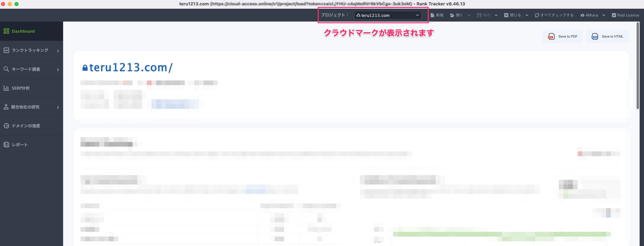Expand the 保存 dropdown arrow
Viewport: 644px width, 246px height.
[496, 15]
